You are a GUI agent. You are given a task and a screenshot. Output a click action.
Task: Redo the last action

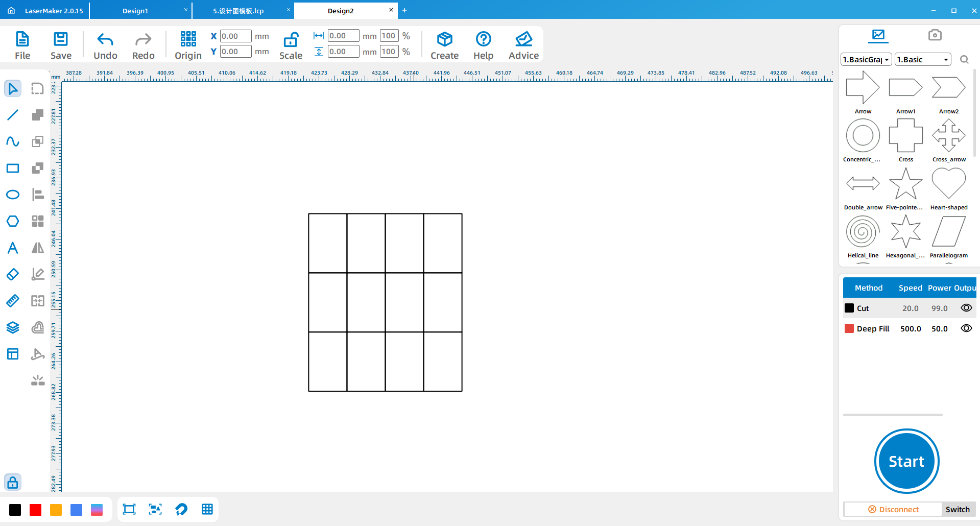click(x=143, y=45)
